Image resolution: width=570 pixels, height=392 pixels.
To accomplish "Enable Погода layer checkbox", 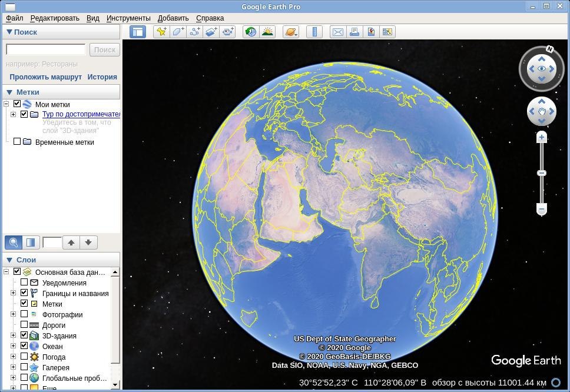I will pos(24,356).
